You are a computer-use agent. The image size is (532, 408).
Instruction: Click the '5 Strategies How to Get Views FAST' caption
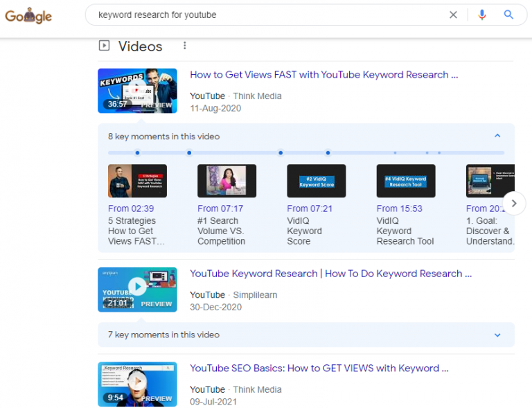(x=136, y=231)
